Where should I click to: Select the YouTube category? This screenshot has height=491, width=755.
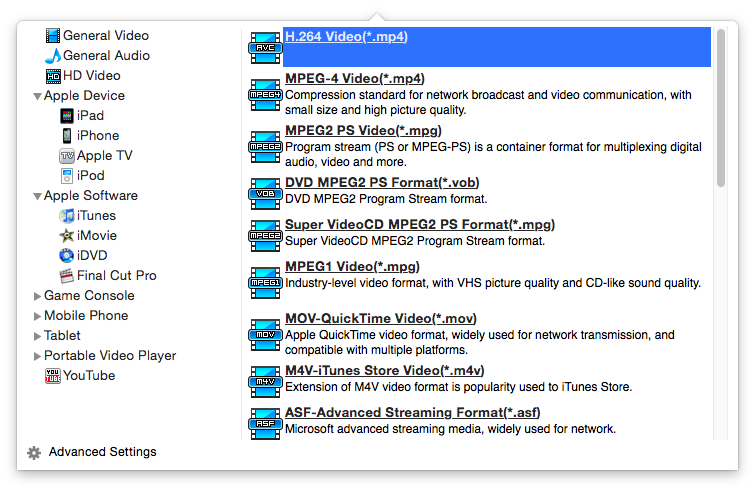89,376
